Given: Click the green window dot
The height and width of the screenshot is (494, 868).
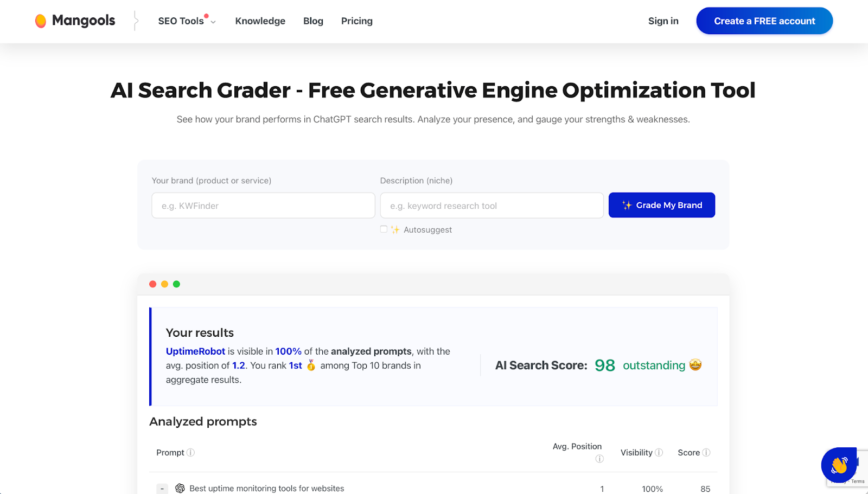Looking at the screenshot, I should coord(176,284).
